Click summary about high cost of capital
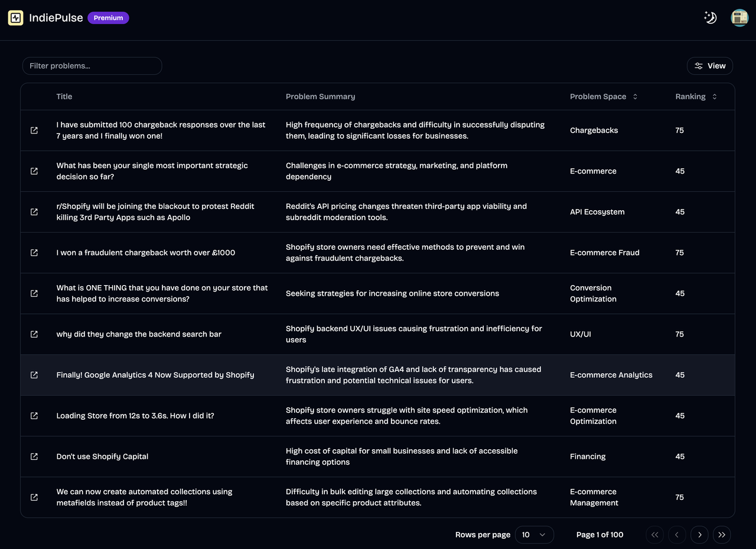This screenshot has height=549, width=756. click(x=402, y=456)
